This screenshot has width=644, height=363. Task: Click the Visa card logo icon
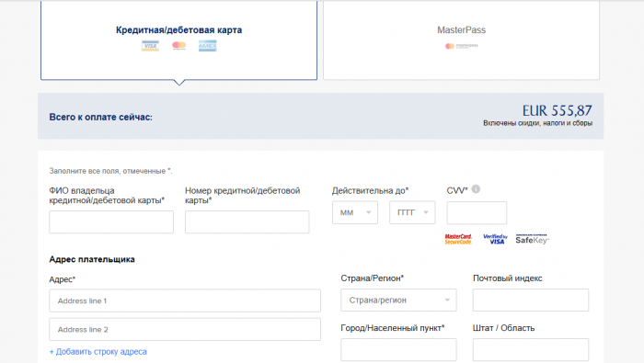[x=150, y=46]
